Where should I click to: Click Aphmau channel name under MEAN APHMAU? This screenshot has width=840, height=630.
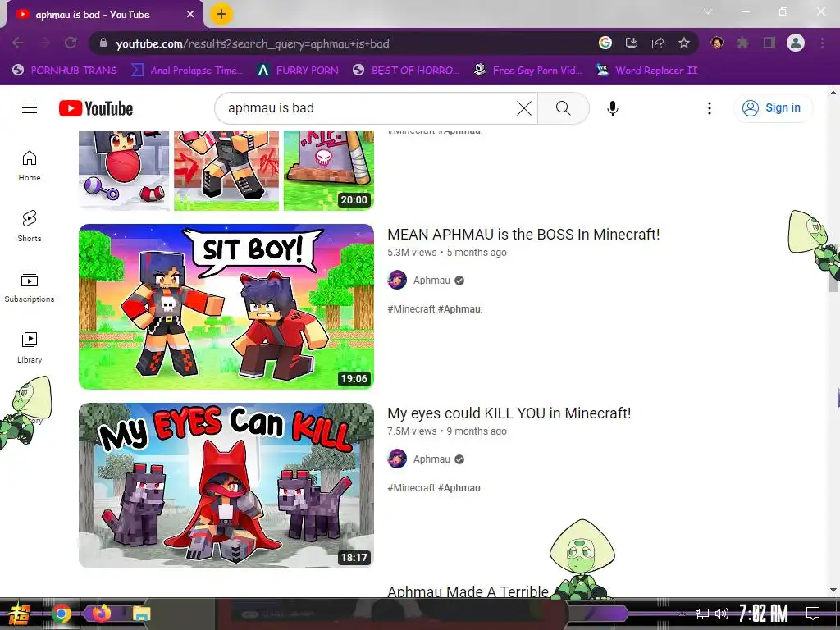click(431, 281)
